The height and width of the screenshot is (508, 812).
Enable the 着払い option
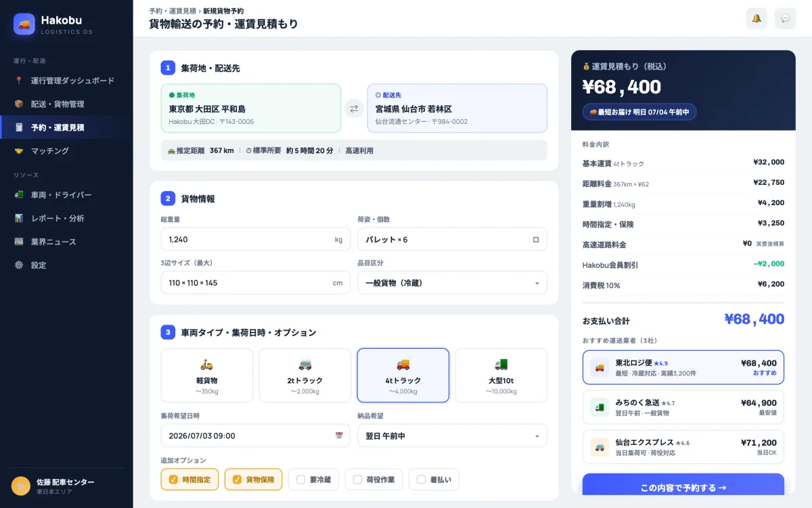pos(434,480)
